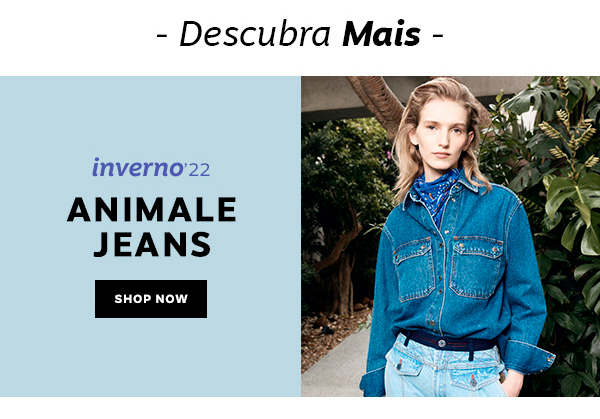Click the word ANIMALE in banner title

click(152, 209)
